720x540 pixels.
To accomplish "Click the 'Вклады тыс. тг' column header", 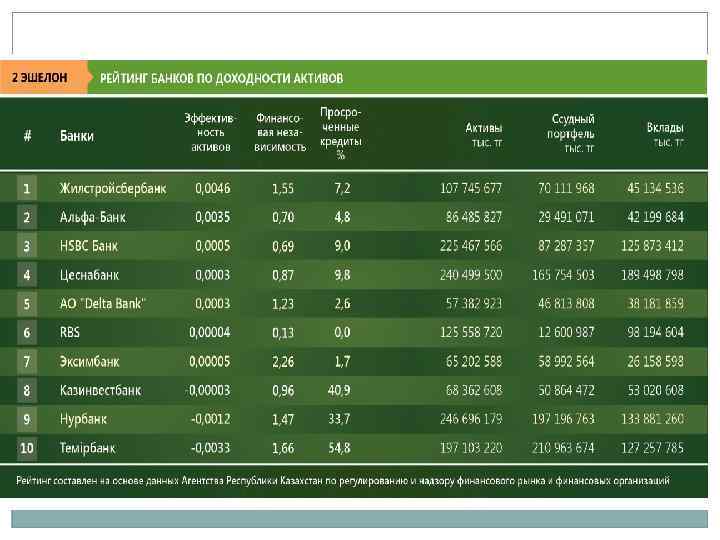I will tap(665, 135).
